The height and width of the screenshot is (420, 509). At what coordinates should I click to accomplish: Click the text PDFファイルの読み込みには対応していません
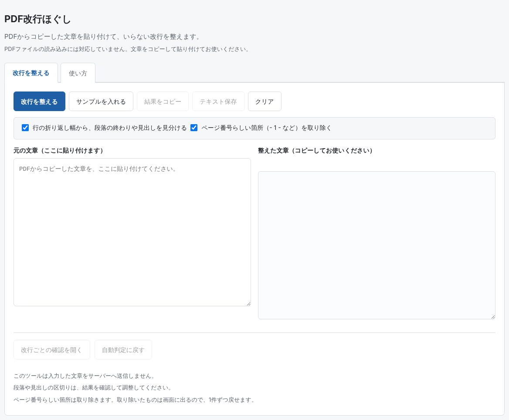click(x=127, y=49)
